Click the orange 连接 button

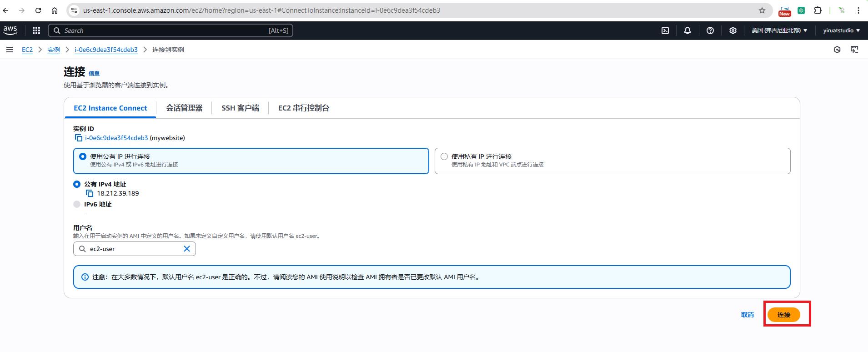tap(784, 315)
